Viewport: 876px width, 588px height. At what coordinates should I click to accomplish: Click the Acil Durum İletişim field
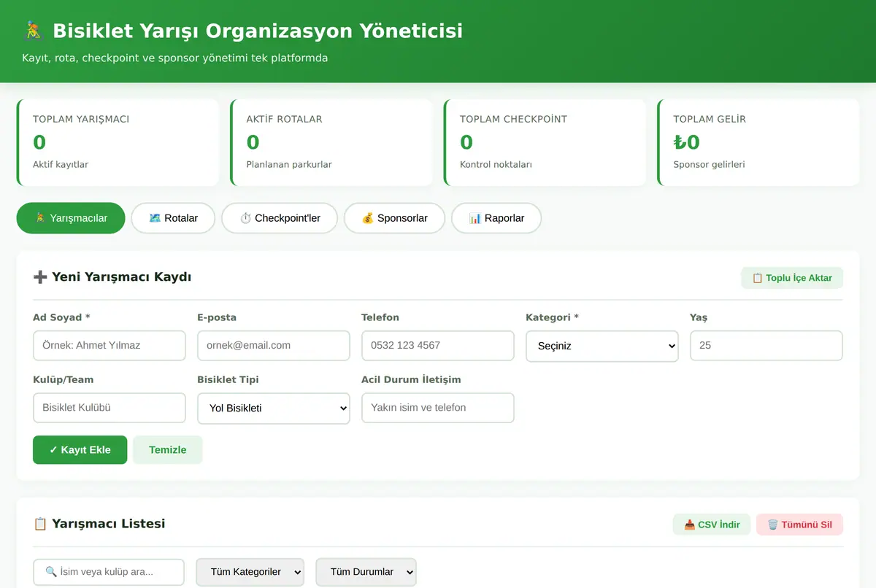tap(438, 408)
